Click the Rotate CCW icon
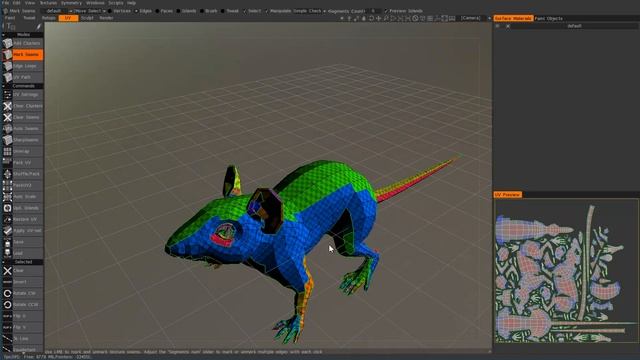The width and height of the screenshot is (640, 360). point(7,305)
